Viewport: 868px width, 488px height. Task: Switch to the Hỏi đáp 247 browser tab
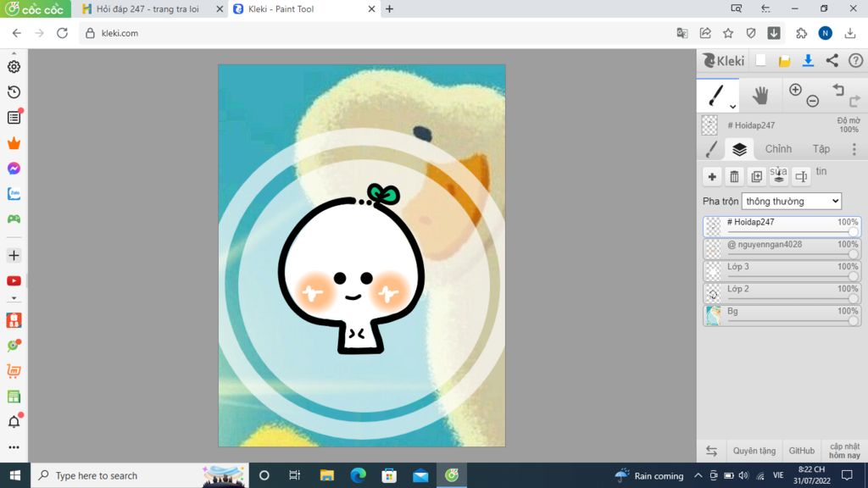pos(147,8)
